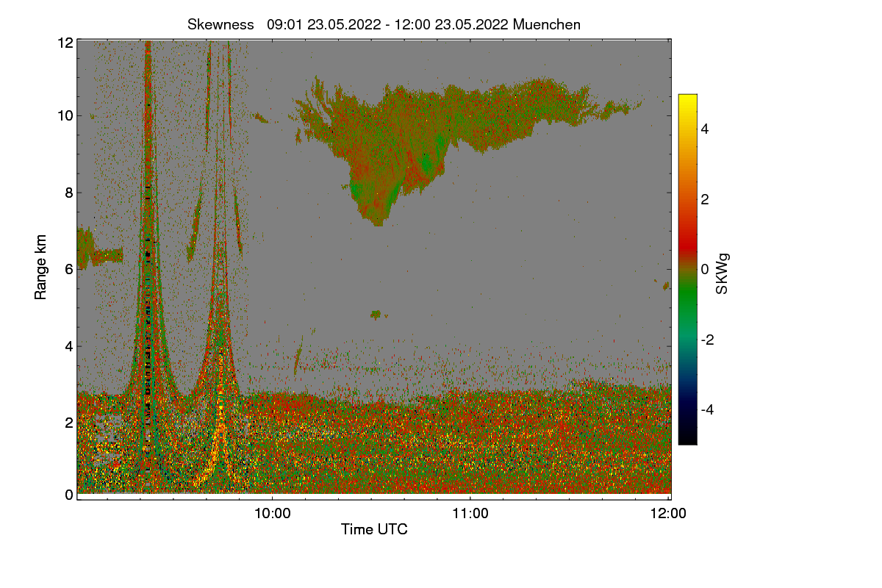Click the 10:00 time tick label

click(x=272, y=514)
